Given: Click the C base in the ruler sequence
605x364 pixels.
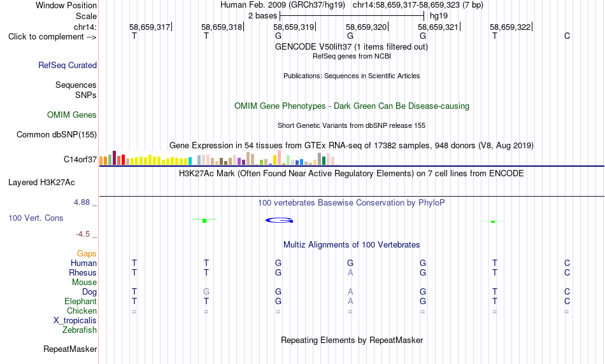Looking at the screenshot, I should pos(567,36).
